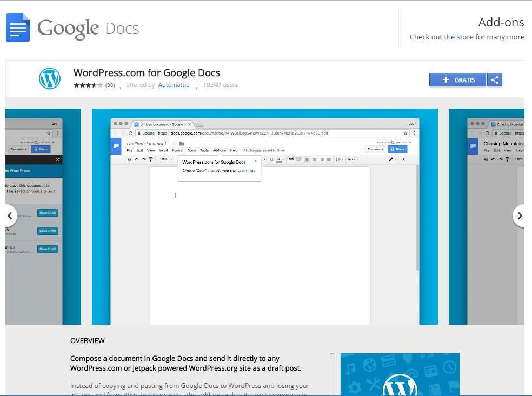
Task: Close the dark sidebar header in the left preview
Action: 57,160
